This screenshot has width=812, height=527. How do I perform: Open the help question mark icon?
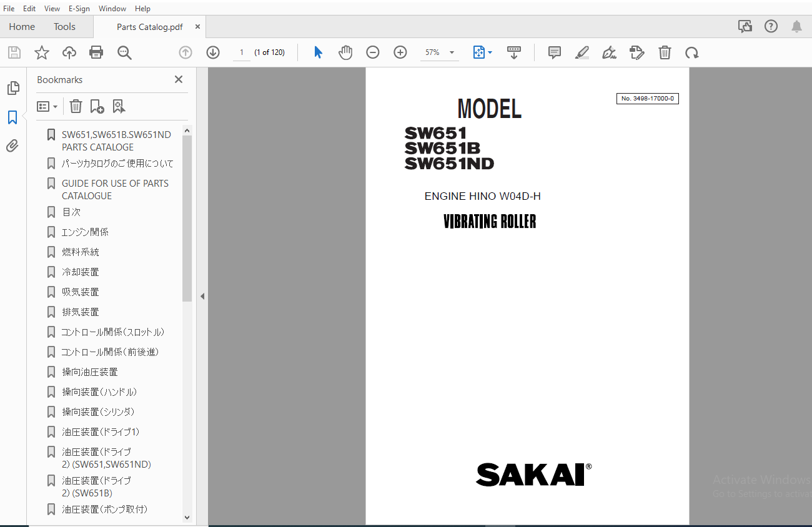click(771, 26)
